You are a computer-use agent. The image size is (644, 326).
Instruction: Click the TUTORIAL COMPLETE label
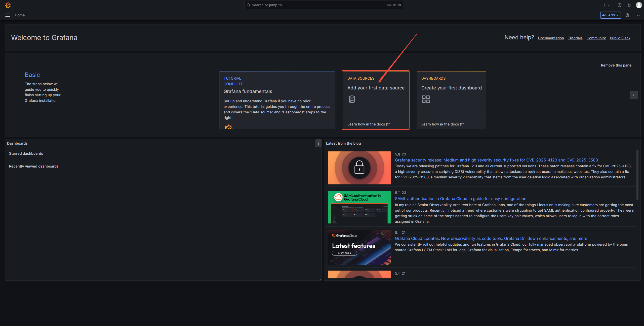point(233,81)
